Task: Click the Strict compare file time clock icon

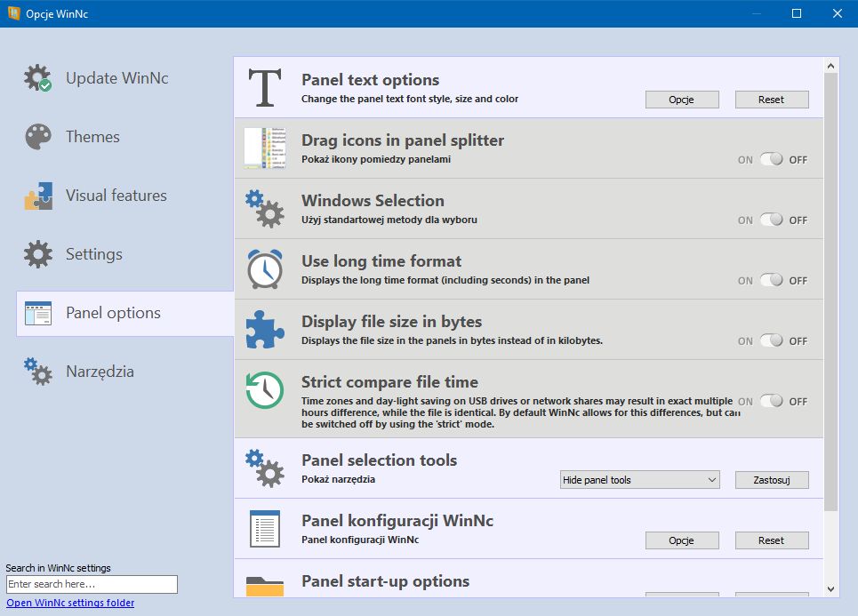Action: point(265,390)
